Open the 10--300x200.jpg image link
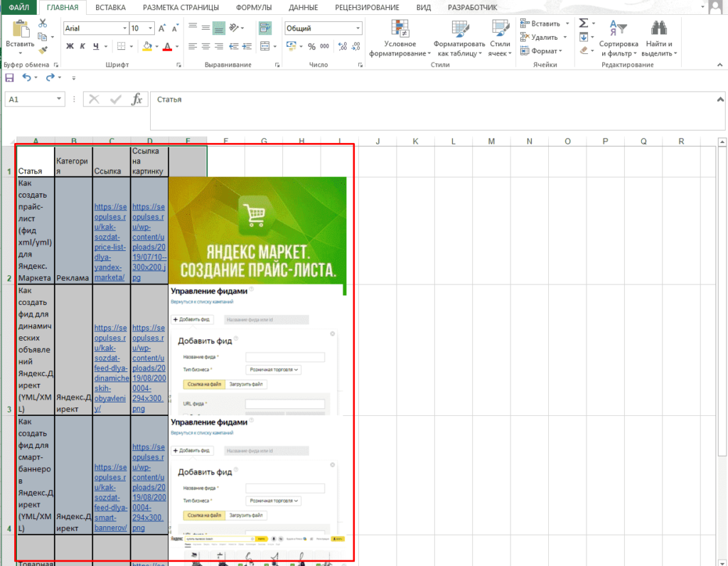The image size is (728, 566). pyautogui.click(x=149, y=242)
